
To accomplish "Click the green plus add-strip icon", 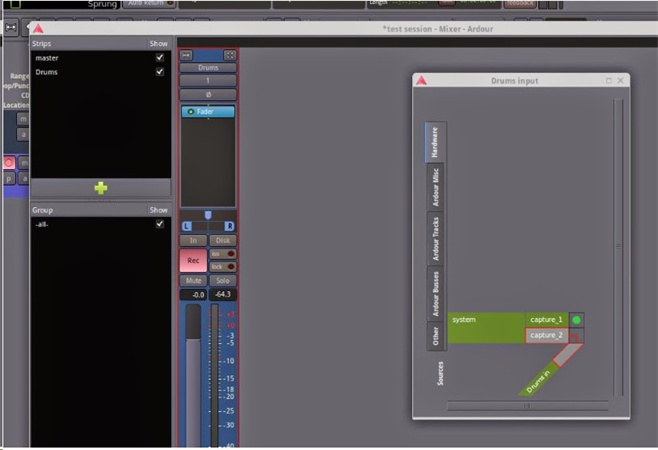I will [100, 188].
